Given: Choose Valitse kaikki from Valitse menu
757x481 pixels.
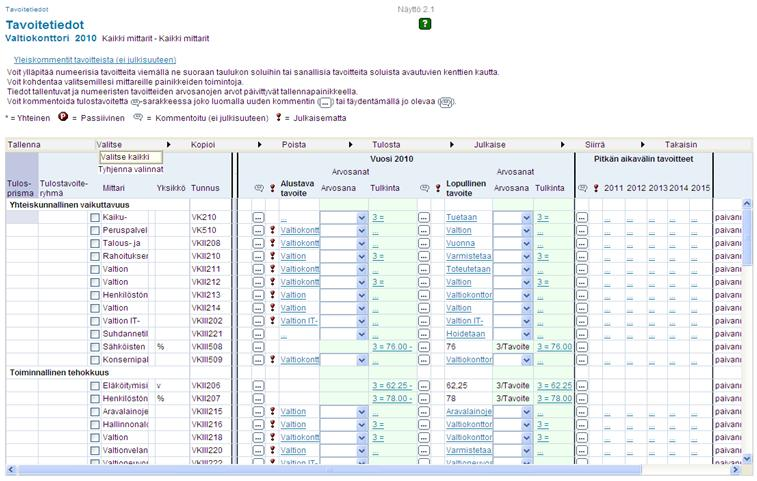Looking at the screenshot, I should (131, 157).
